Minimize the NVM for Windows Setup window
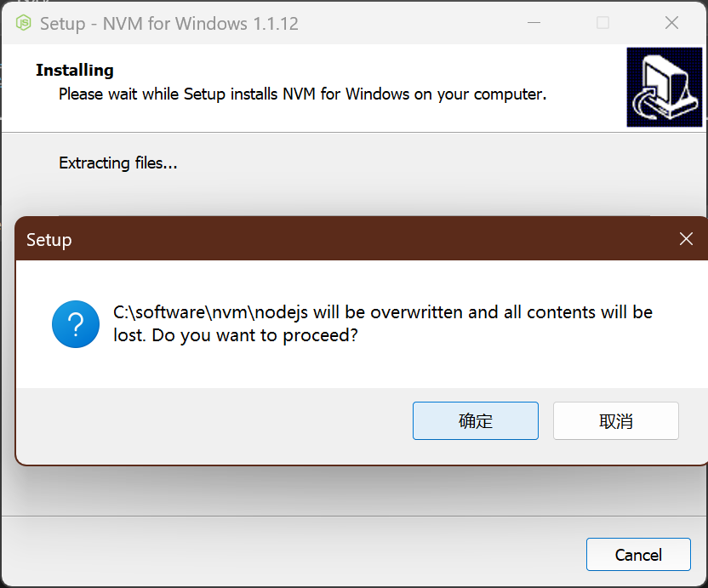 pos(534,23)
